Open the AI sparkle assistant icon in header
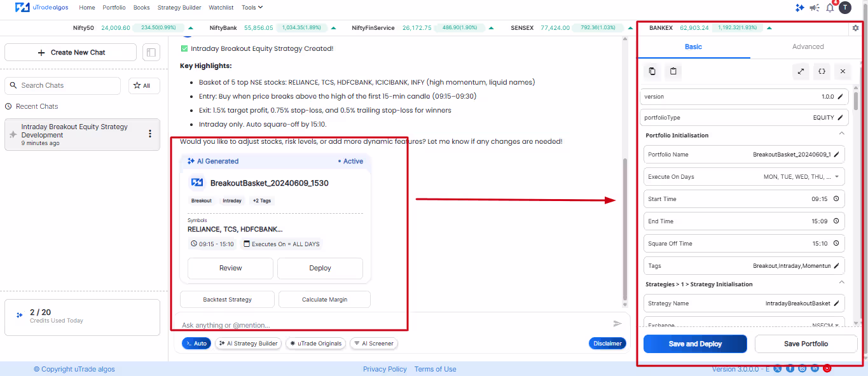The image size is (868, 376). pyautogui.click(x=800, y=8)
